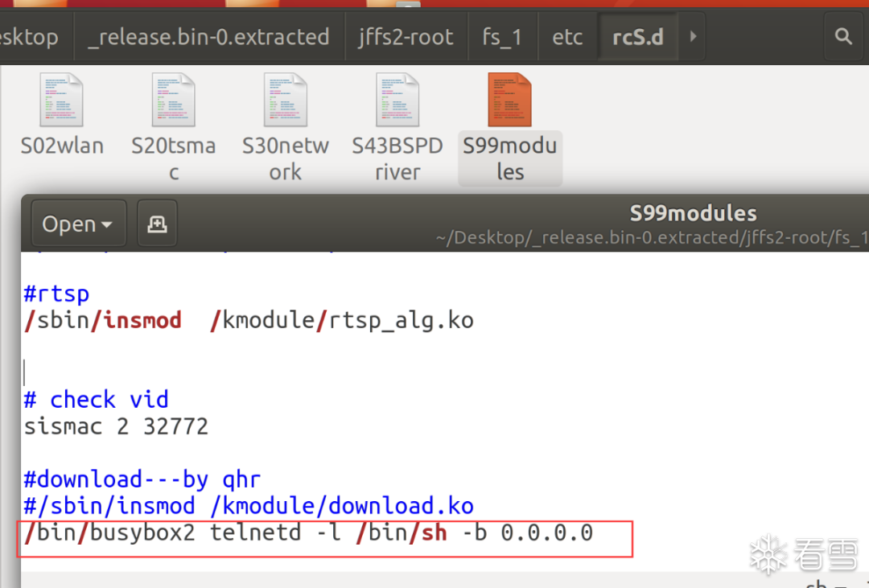Click the '#rtsp' comment line

click(56, 294)
